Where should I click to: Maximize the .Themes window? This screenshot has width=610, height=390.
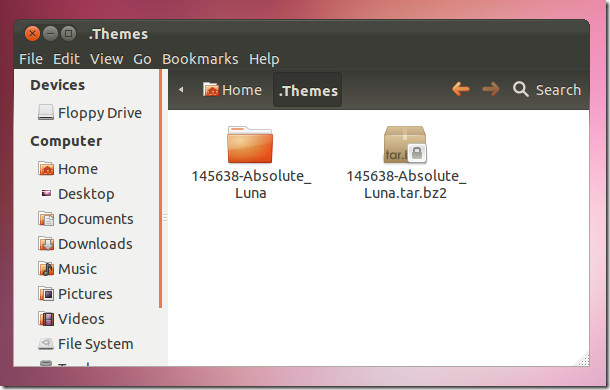coord(68,33)
